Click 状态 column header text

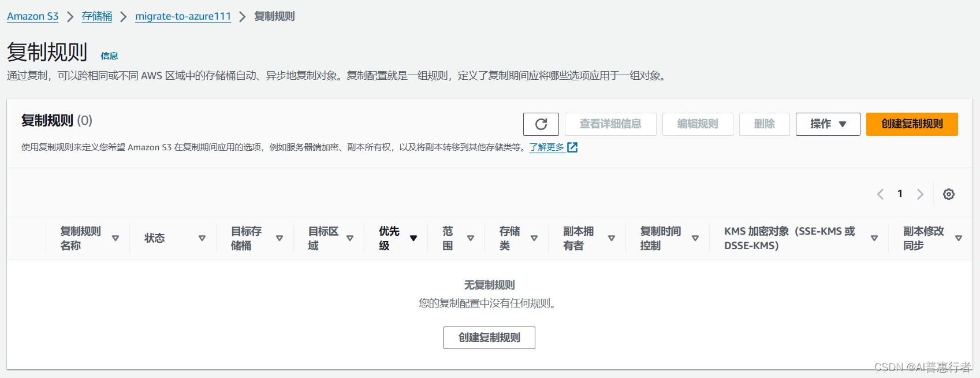click(x=155, y=238)
